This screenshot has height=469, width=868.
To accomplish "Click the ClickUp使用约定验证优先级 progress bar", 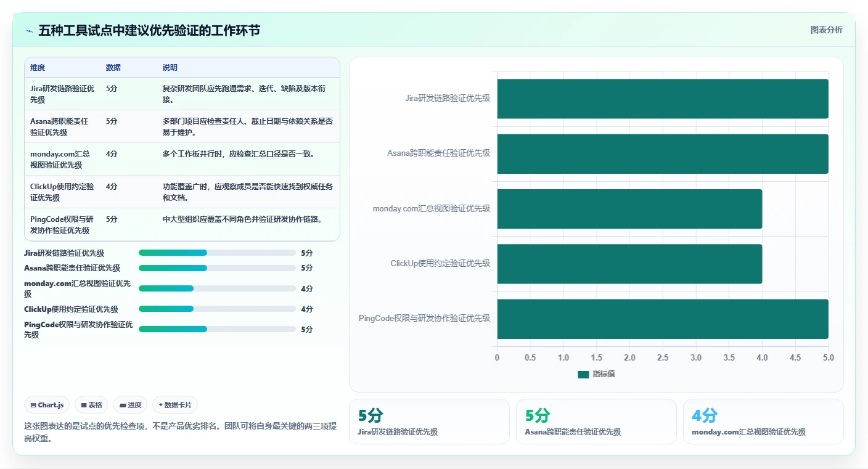I will click(x=217, y=309).
